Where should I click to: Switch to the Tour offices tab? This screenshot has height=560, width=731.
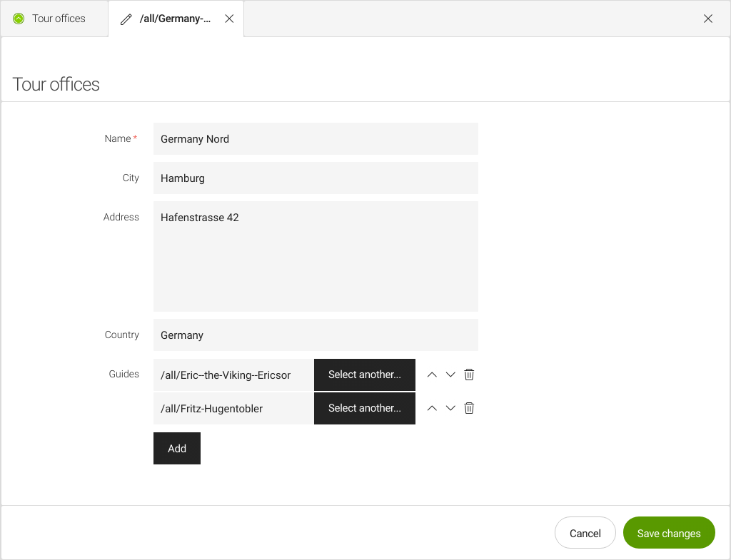click(58, 19)
